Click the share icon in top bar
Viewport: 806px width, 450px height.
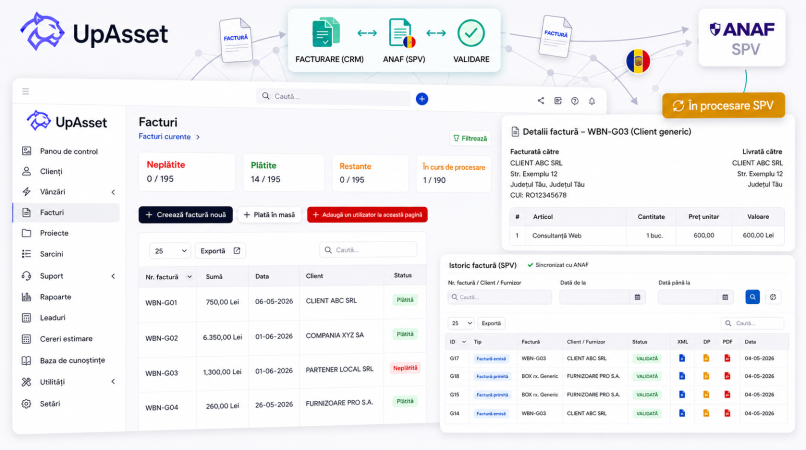(x=541, y=101)
